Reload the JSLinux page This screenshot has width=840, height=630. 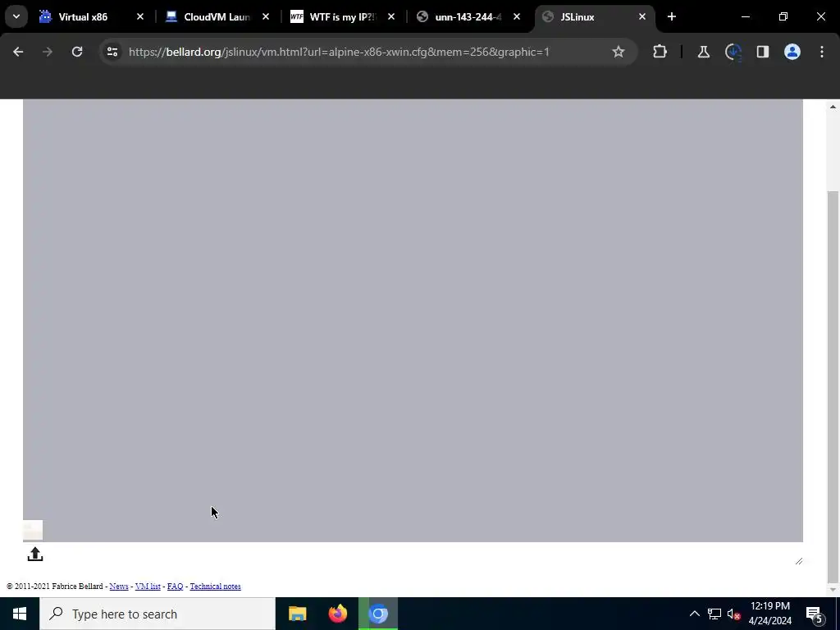click(77, 52)
